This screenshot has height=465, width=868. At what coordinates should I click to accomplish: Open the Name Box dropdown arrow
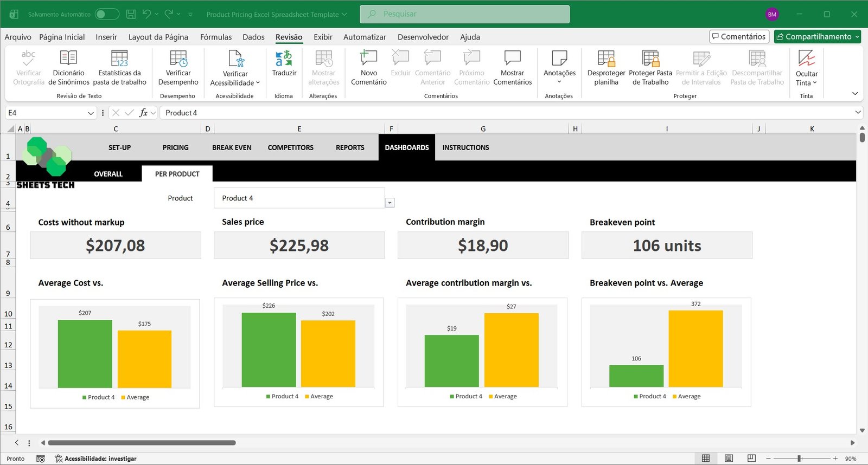point(91,113)
